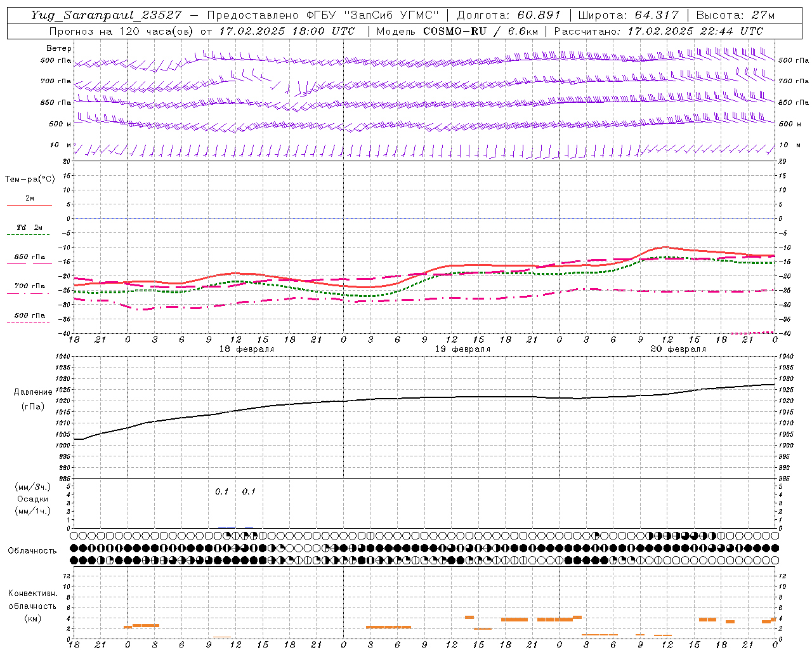
Task: Click the (мм/1ч.) precipitation unit label
Action: tap(33, 511)
